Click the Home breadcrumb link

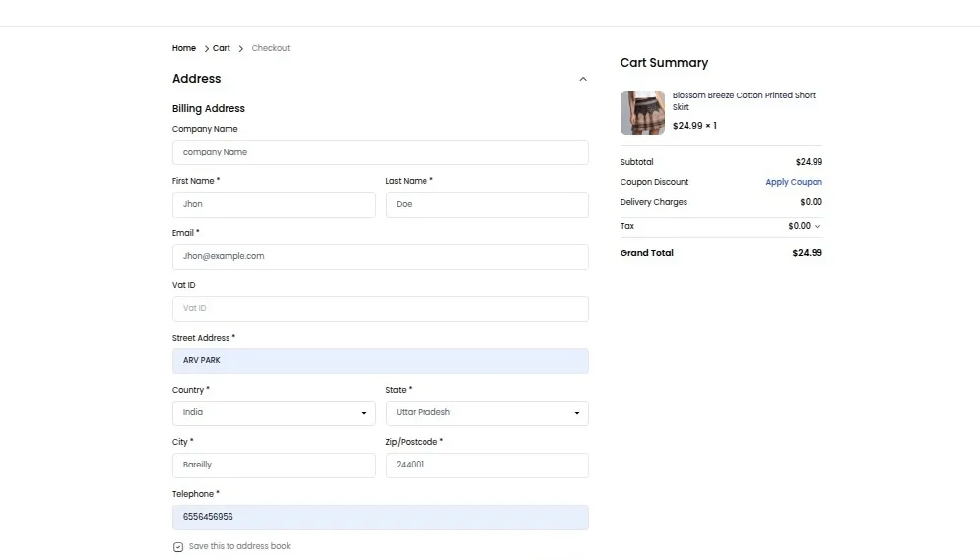point(184,48)
